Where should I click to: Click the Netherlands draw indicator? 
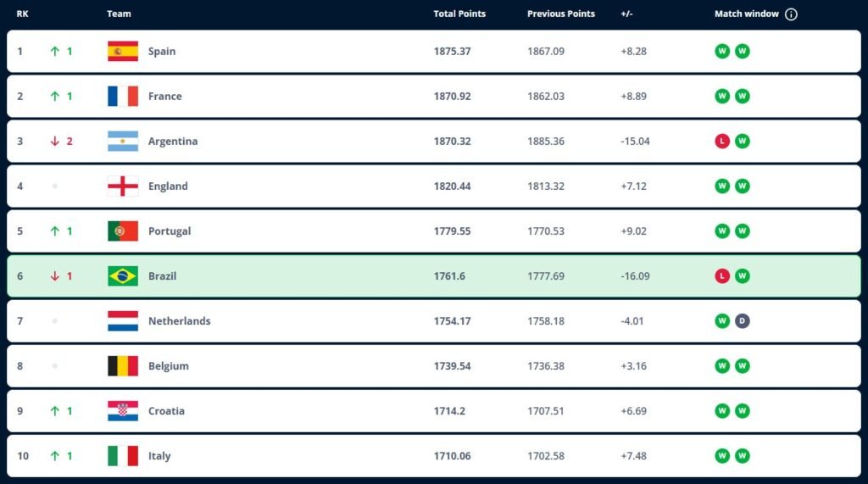[x=743, y=321]
